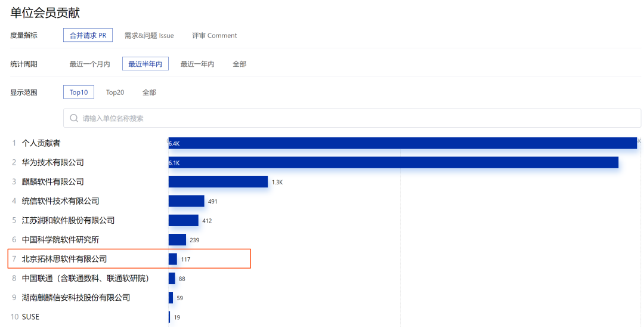
Task: Click the 239 bar for 中国科学院软件研究所
Action: coord(178,239)
